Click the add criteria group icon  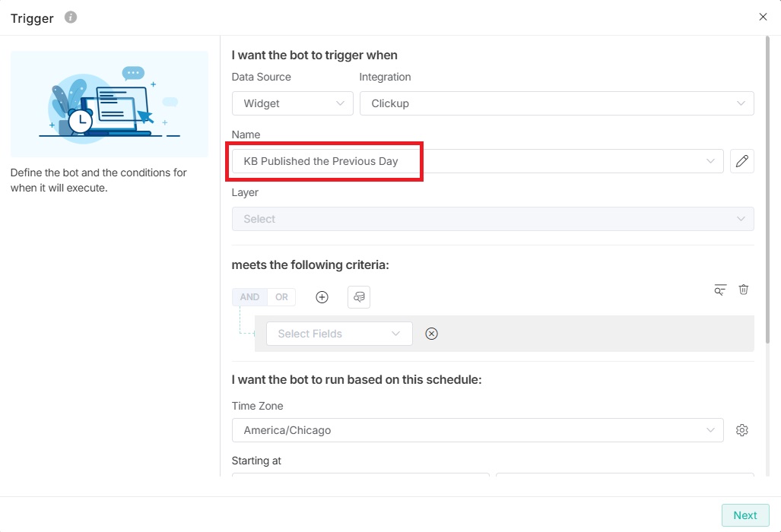[x=359, y=297]
